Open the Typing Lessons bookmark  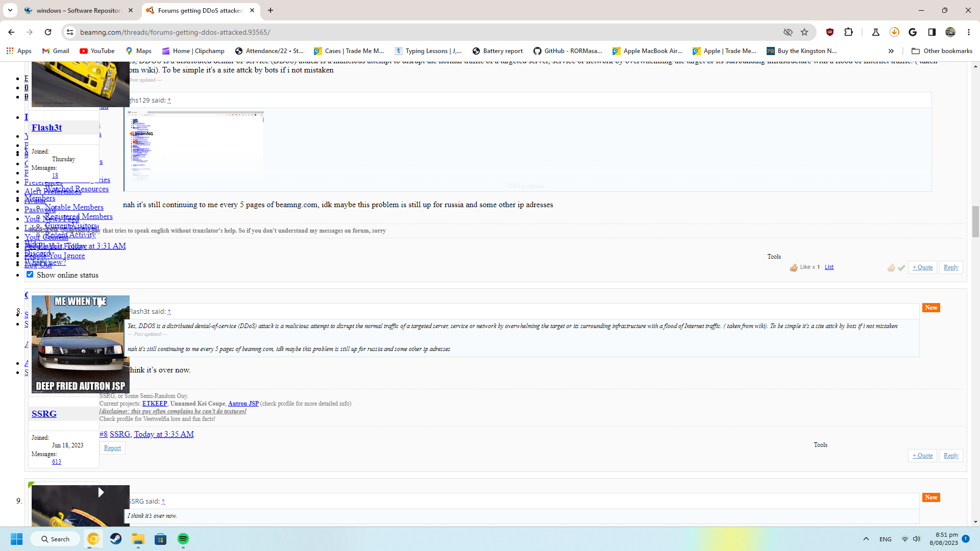(428, 51)
